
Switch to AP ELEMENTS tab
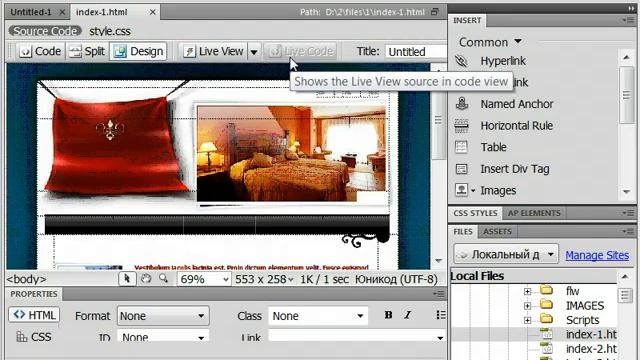click(534, 213)
